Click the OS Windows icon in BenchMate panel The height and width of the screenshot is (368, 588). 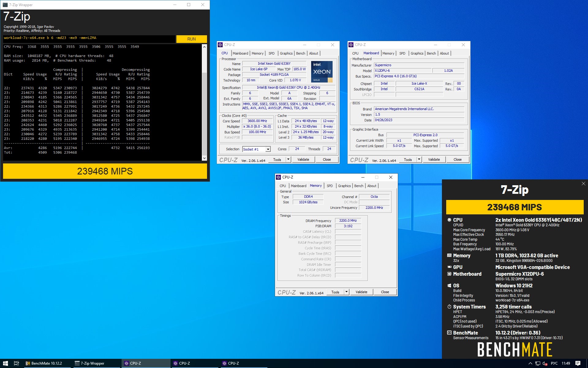(x=449, y=286)
